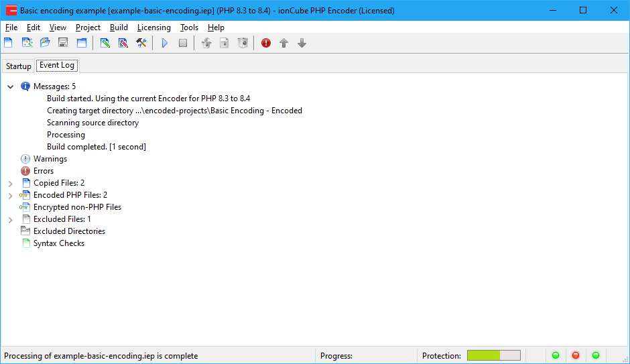Click the red status light in status bar
Viewport: 630px width, 364px height.
575,355
